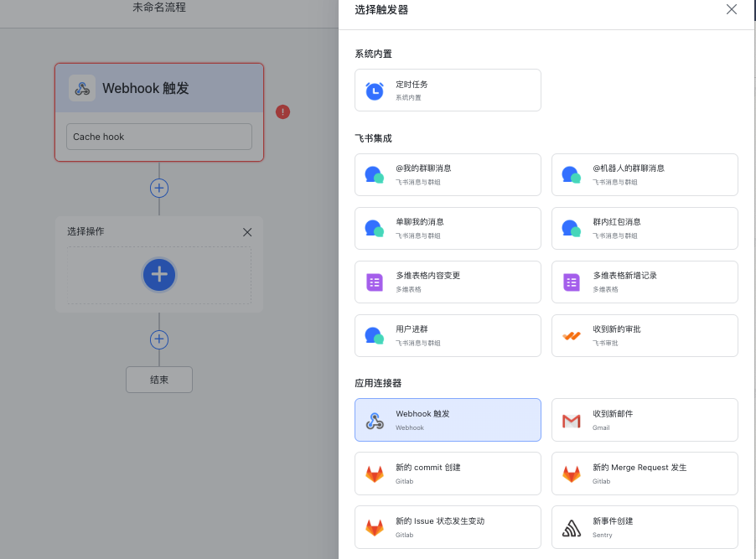Add a step below the Webhook trigger node
Screen dimensions: 756x559
coord(159,188)
